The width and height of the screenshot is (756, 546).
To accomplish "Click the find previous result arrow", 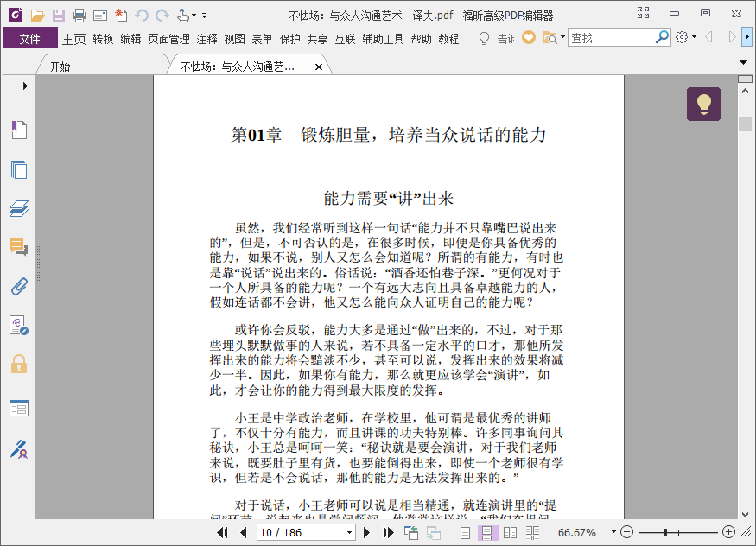I will click(708, 37).
